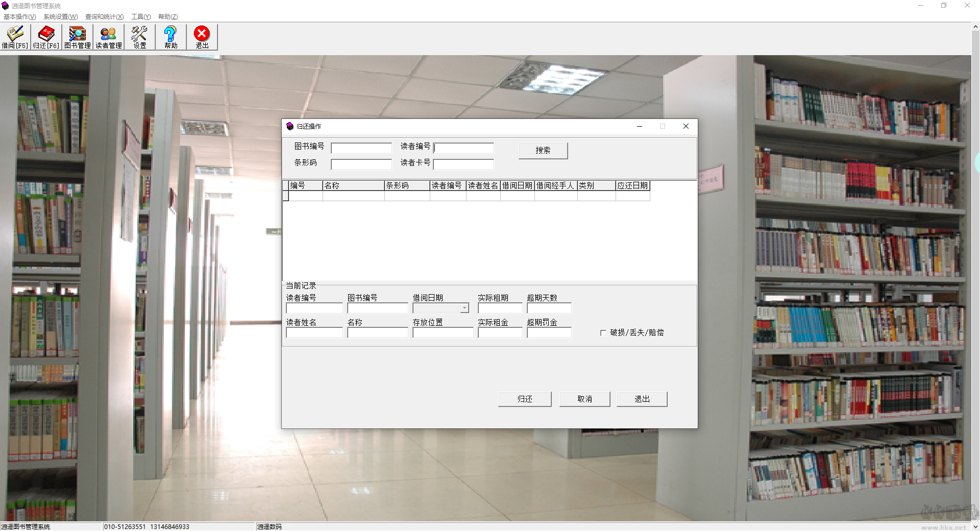Select the 应还日期 column header
Viewport: 980px width, 531px height.
pos(632,185)
